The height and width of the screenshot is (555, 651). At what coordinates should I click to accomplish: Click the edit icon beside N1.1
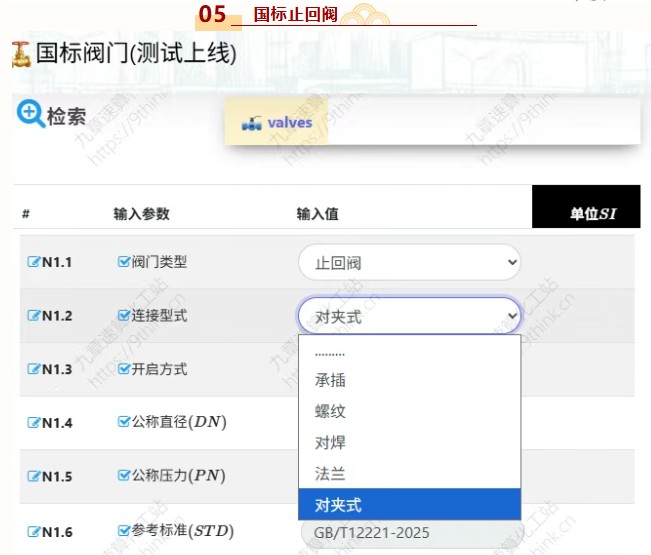(33, 263)
